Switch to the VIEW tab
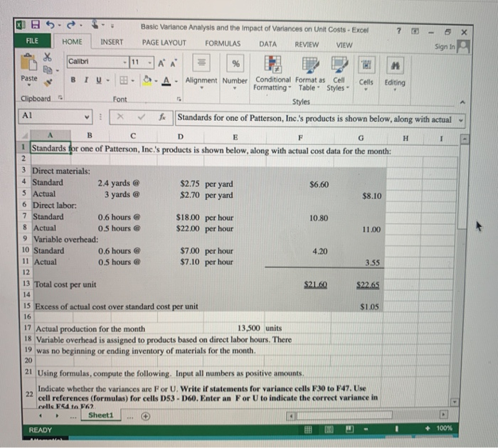This screenshot has height=448, width=498. point(344,46)
